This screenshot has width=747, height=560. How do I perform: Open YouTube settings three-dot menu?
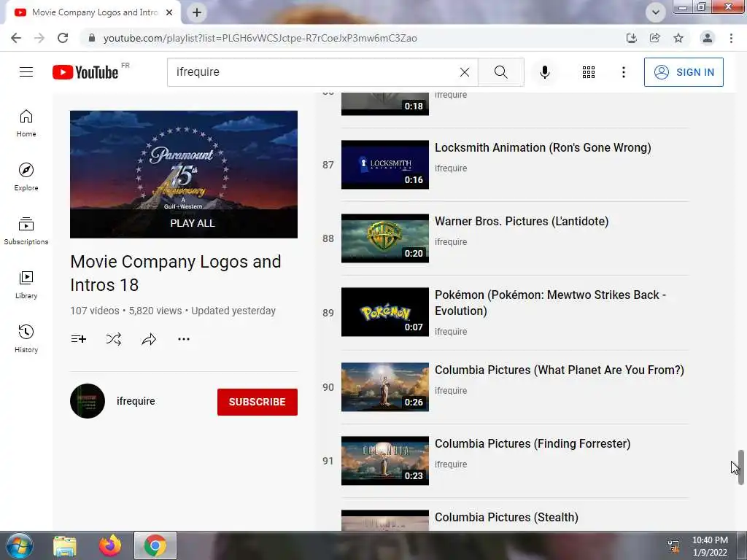(x=623, y=72)
